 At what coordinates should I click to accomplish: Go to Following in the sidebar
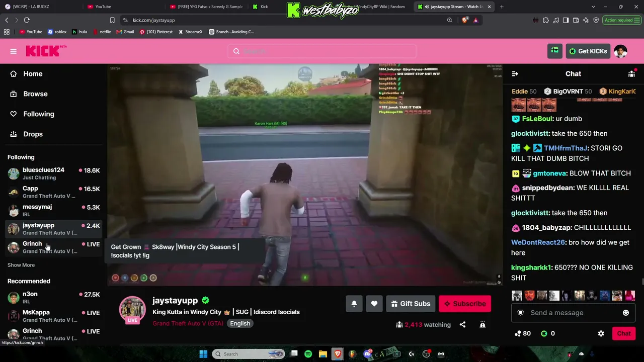(x=39, y=114)
